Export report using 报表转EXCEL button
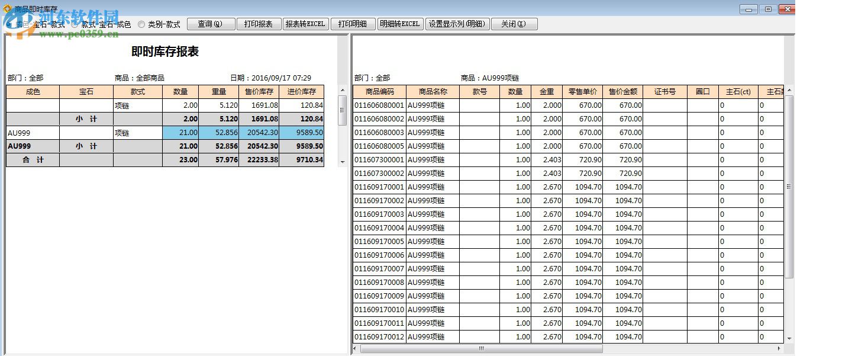 click(305, 24)
